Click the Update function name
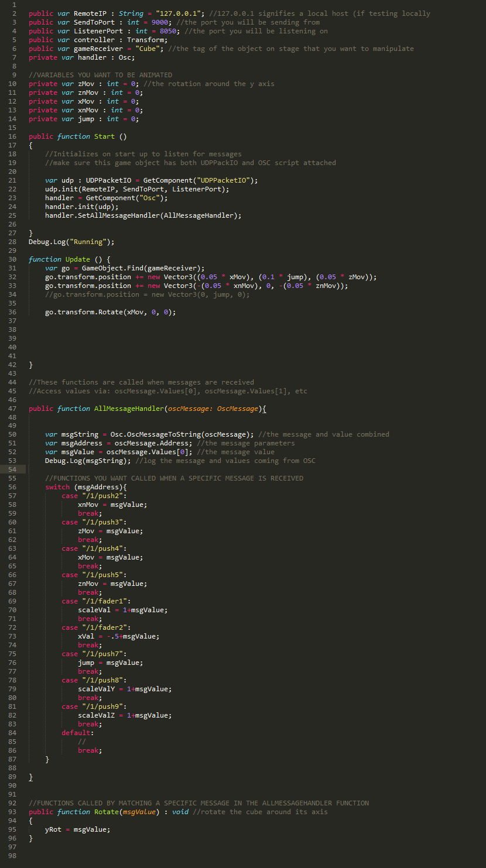This screenshot has height=868, width=486. pyautogui.click(x=77, y=259)
